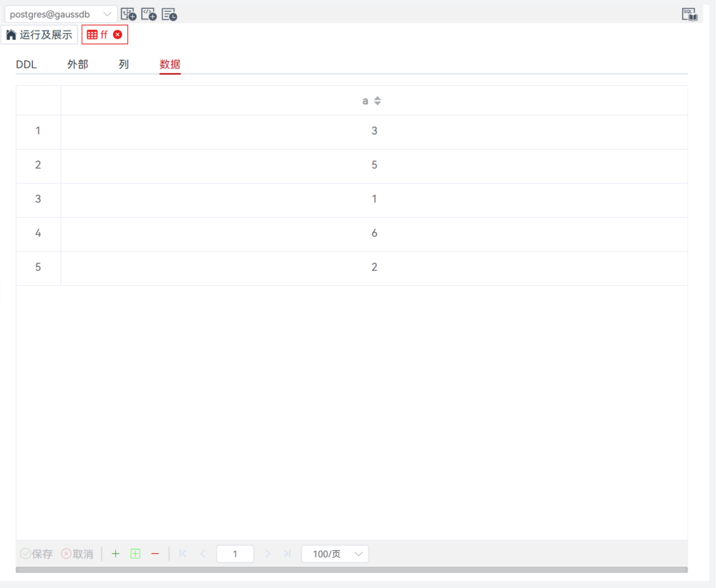716x588 pixels.
Task: Click the page number input field
Action: pos(235,554)
